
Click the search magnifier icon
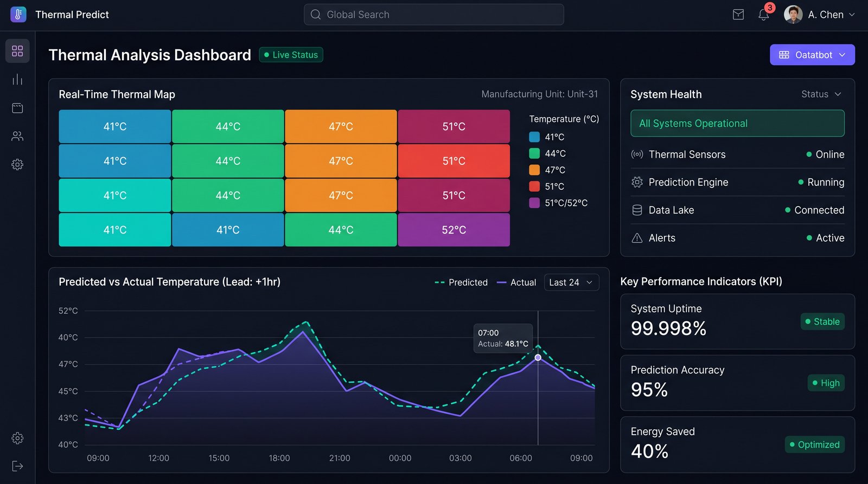[x=316, y=15]
